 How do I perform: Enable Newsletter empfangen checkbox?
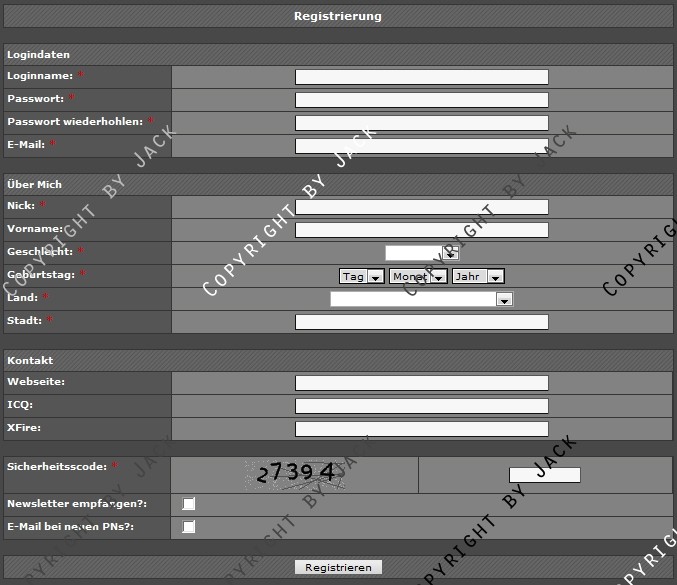point(189,504)
